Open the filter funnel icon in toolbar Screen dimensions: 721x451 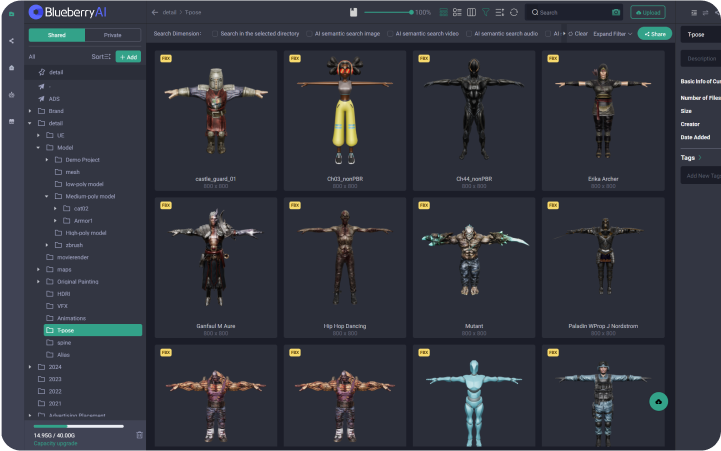coord(486,13)
